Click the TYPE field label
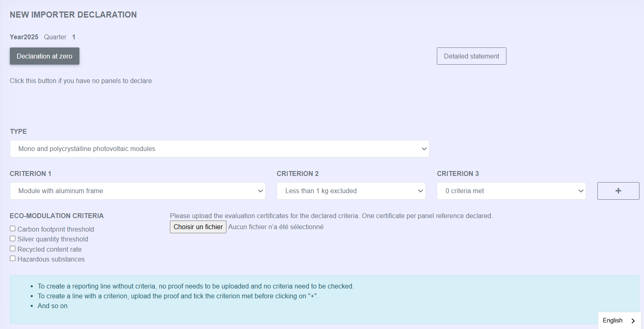Image resolution: width=644 pixels, height=329 pixels. click(18, 131)
